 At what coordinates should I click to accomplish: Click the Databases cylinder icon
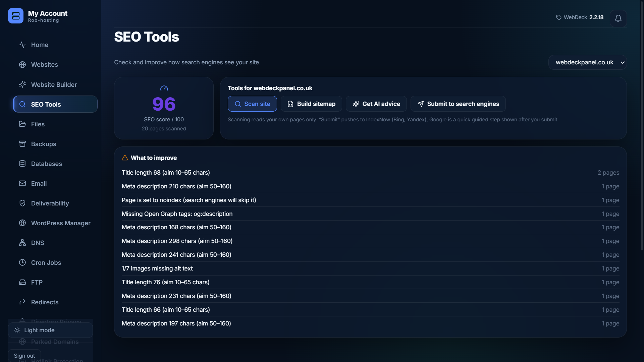point(22,164)
